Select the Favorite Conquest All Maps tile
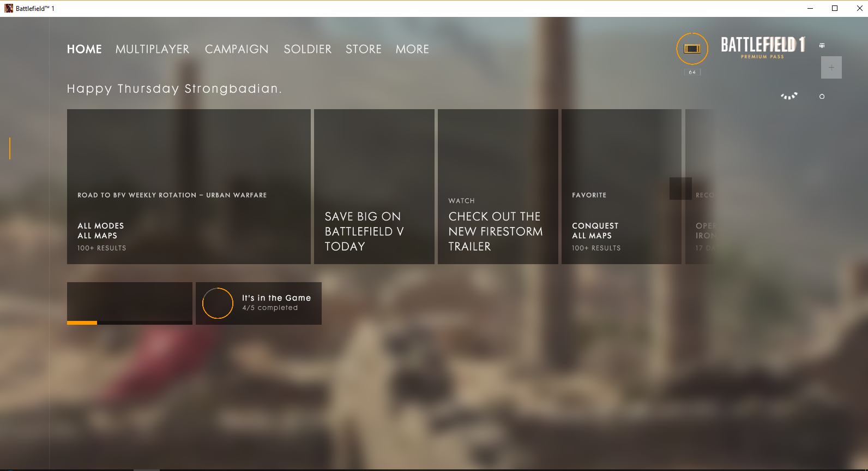This screenshot has height=471, width=868. [x=621, y=187]
